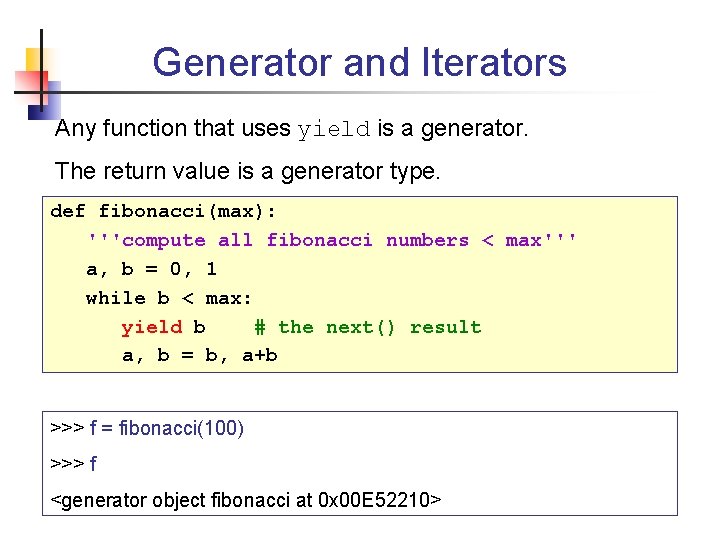The height and width of the screenshot is (540, 720).
Task: Click the comment "# the next() result"
Action: point(367,327)
